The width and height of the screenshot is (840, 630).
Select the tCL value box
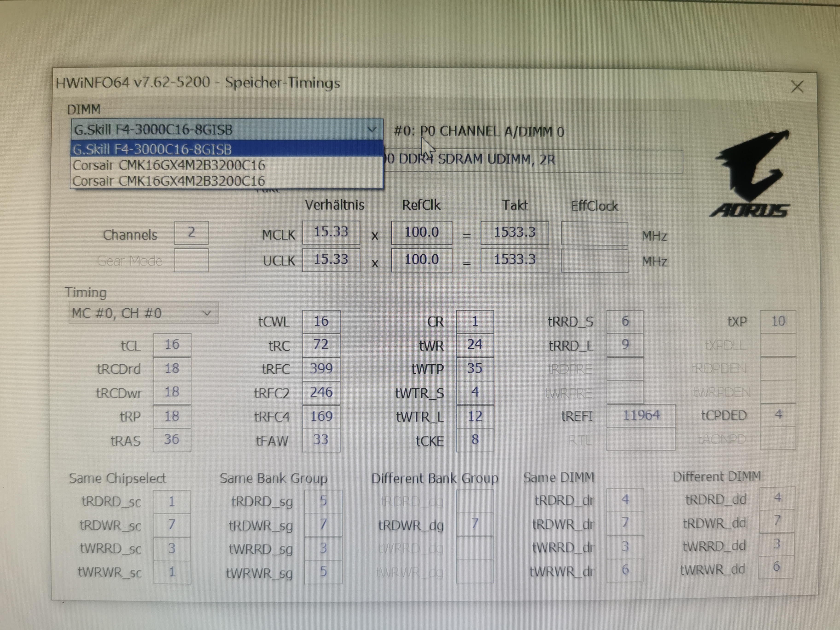pos(172,345)
